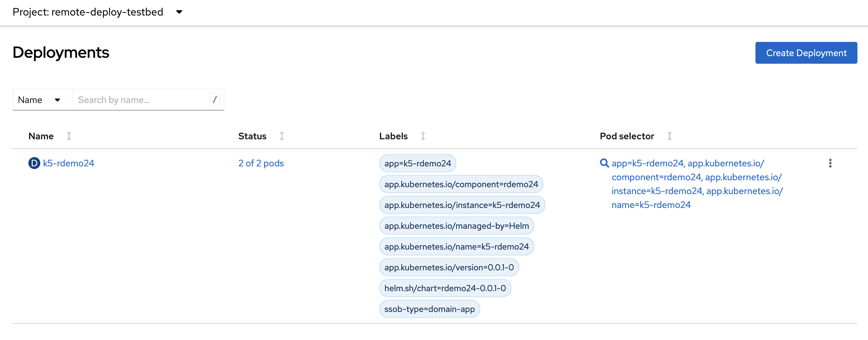
Task: Sort deployments using the Status sort arrows
Action: [282, 136]
